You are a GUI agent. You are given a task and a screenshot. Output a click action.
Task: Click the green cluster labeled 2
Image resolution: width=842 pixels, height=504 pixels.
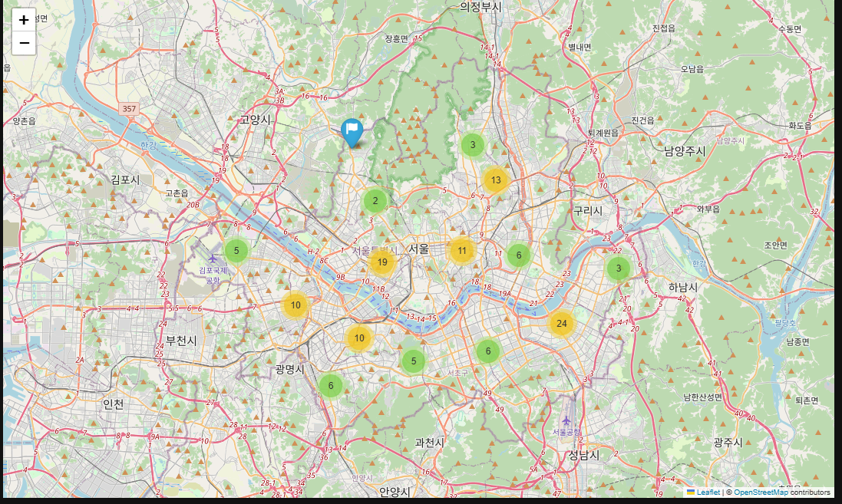tap(375, 201)
